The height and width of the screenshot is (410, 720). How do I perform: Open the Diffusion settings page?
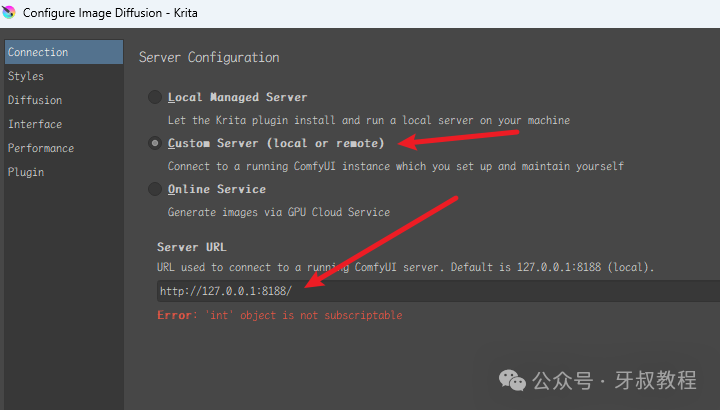64,100
